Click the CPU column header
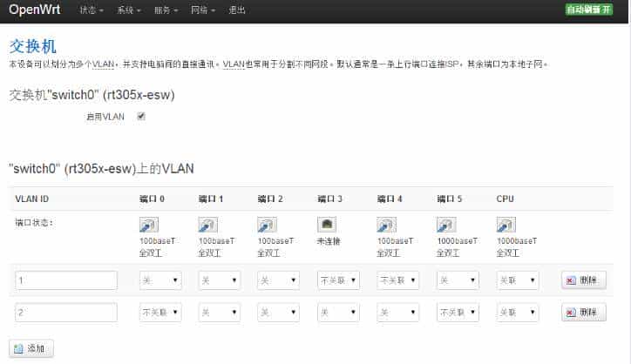Image resolution: width=631 pixels, height=364 pixels. coord(505,199)
